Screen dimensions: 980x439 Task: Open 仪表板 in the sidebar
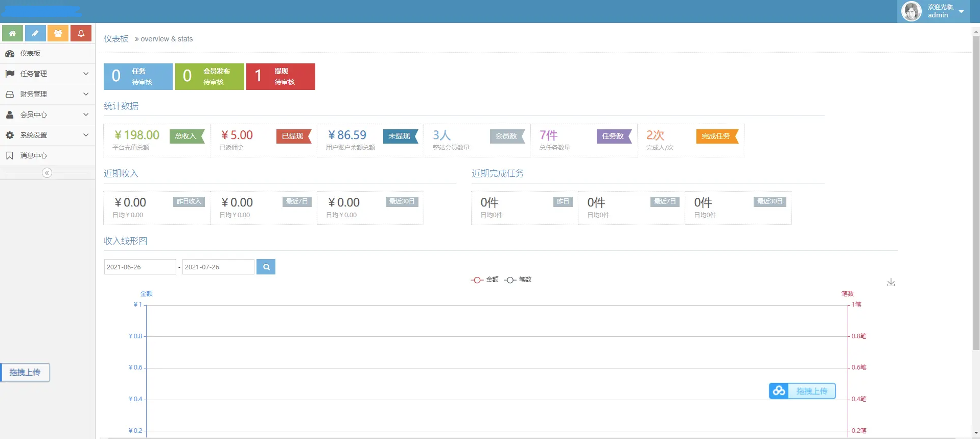(31, 53)
